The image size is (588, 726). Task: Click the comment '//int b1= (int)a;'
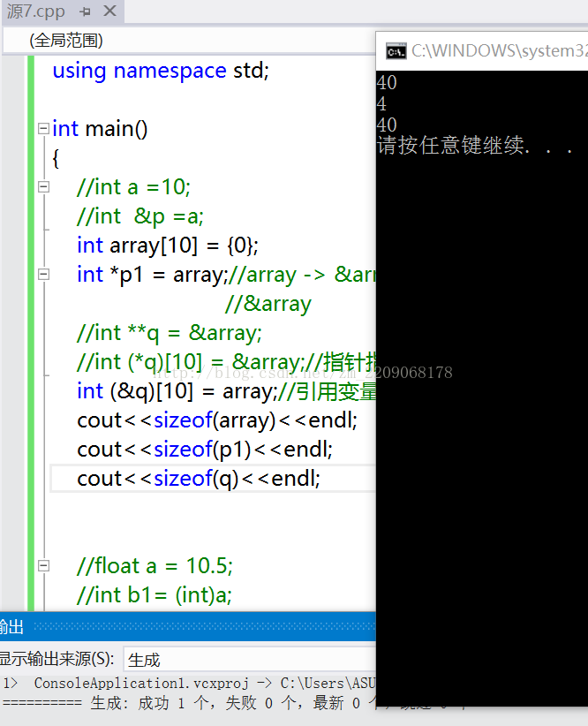tap(155, 595)
